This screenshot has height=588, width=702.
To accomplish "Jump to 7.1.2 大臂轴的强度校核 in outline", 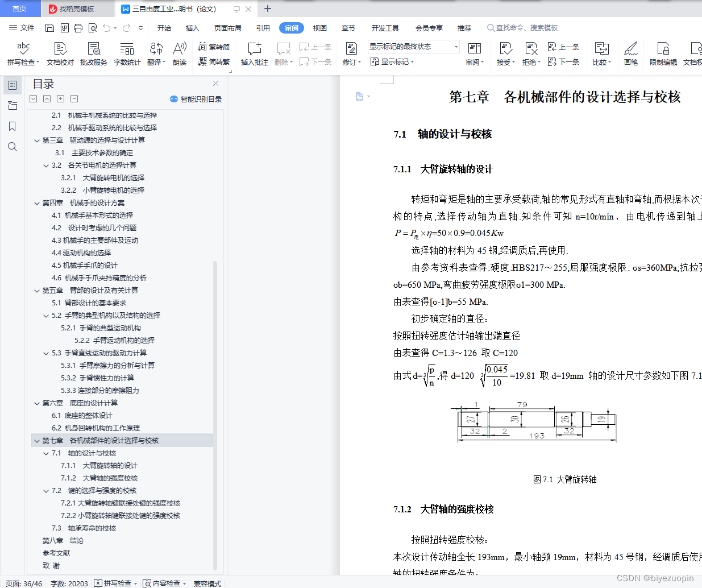I will tap(99, 478).
